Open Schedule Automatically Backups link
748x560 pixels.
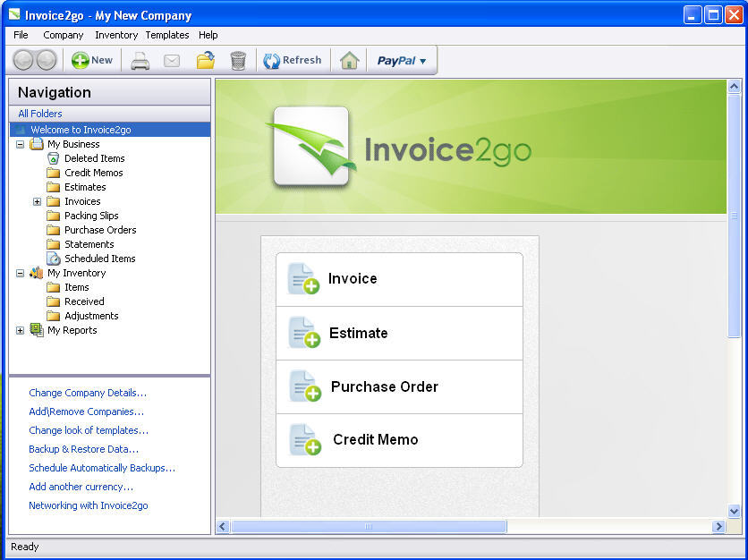pos(102,468)
